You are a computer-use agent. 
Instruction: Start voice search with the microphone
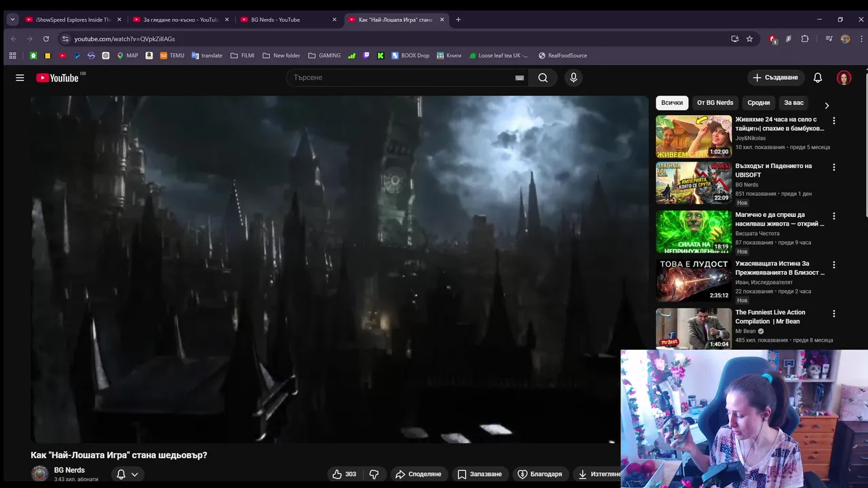[574, 78]
